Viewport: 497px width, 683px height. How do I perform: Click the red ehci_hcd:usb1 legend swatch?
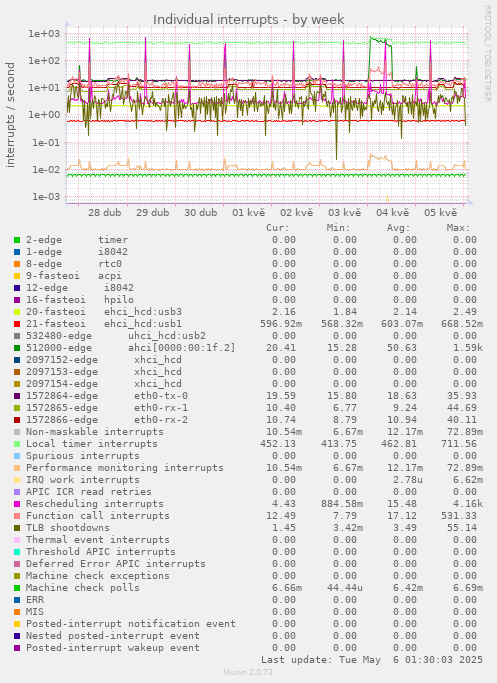[17, 324]
